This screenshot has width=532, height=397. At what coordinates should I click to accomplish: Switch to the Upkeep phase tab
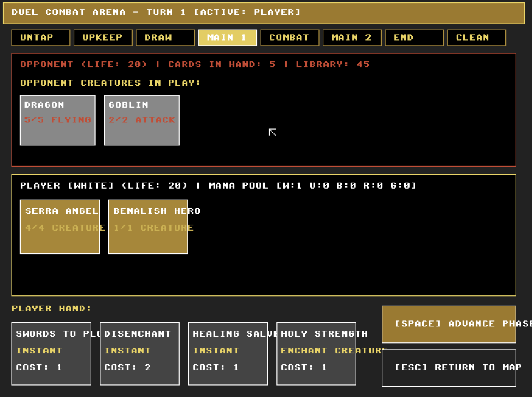coord(103,38)
